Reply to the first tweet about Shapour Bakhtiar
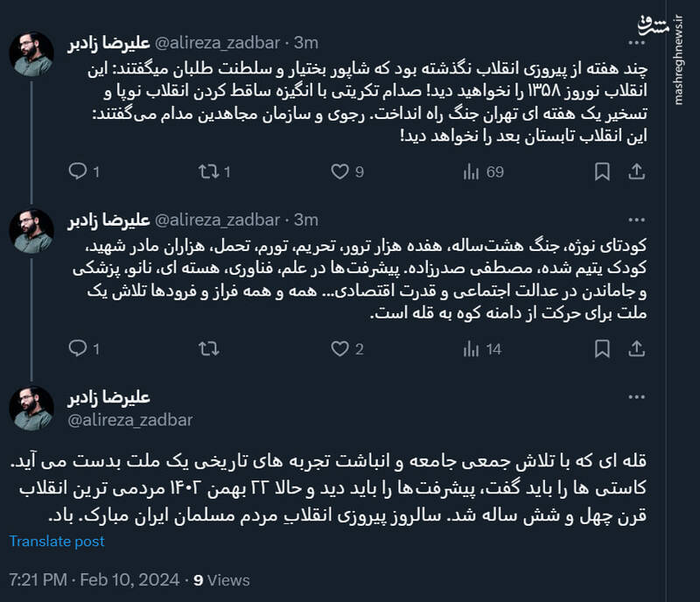The width and height of the screenshot is (700, 602). tap(78, 172)
